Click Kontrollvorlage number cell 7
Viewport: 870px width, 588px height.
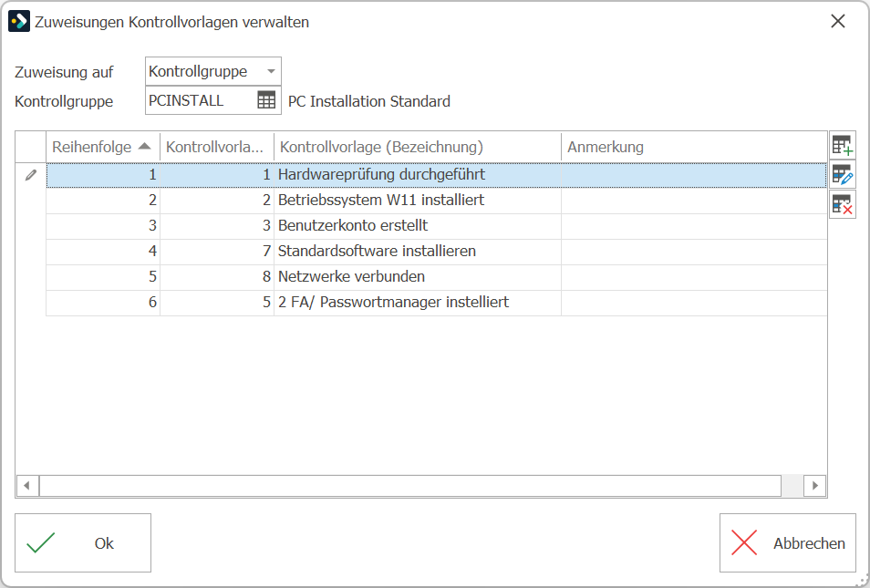pyautogui.click(x=217, y=252)
